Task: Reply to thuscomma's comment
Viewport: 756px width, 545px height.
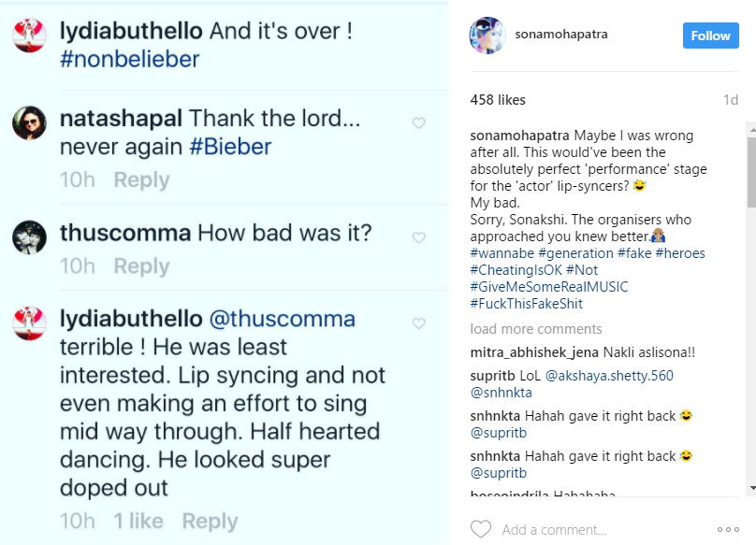Action: 141,266
